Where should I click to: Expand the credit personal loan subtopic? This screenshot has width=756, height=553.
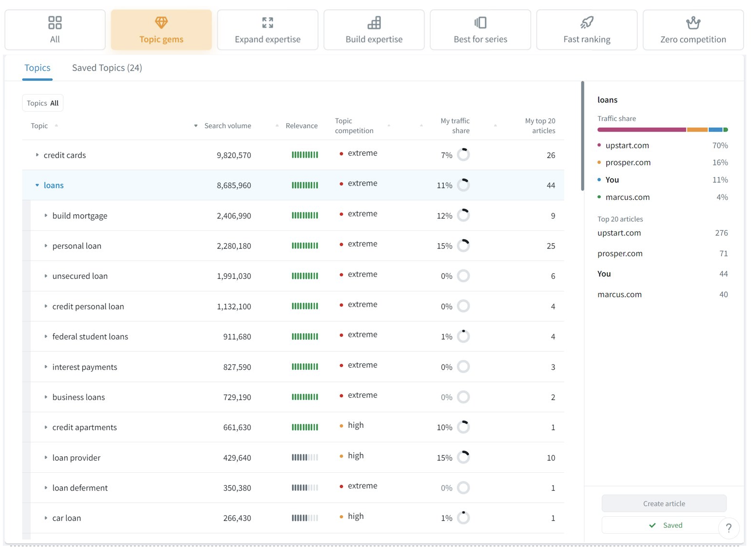[x=46, y=306]
